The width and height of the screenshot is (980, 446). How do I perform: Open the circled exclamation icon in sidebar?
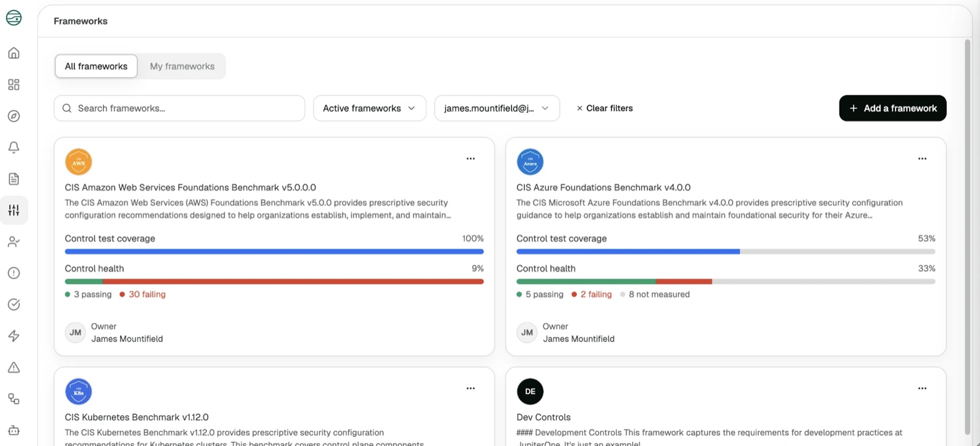13,273
